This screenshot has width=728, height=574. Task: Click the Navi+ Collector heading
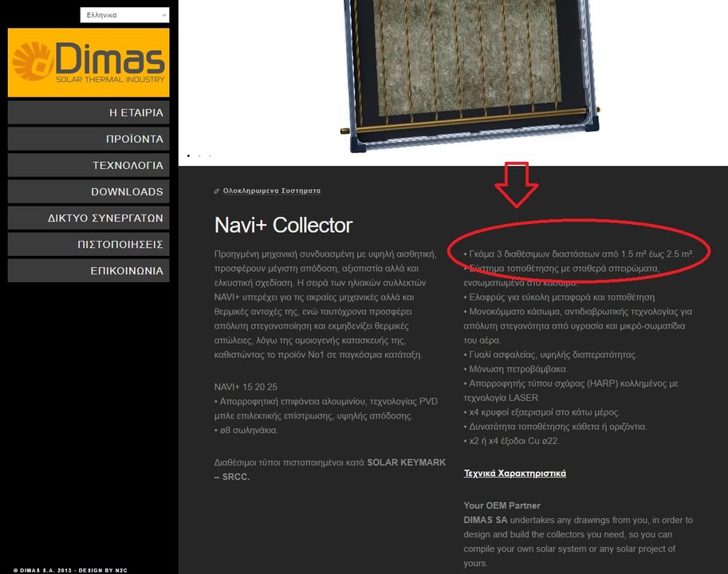tap(283, 225)
